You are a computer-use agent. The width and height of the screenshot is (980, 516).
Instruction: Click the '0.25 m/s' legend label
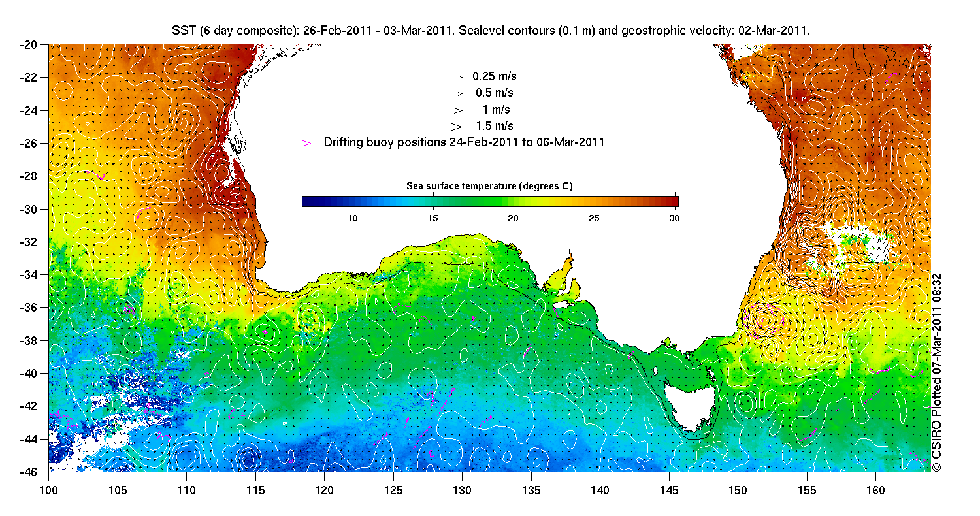tap(495, 76)
